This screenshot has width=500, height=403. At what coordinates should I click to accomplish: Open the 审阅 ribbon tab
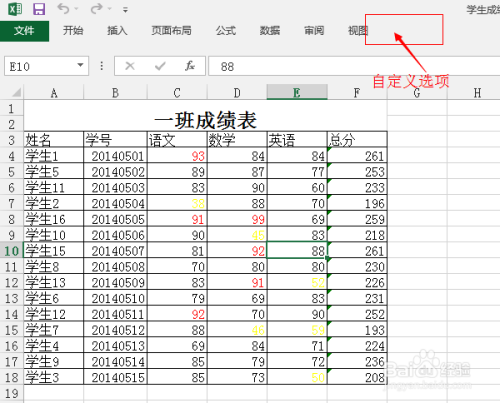(314, 31)
